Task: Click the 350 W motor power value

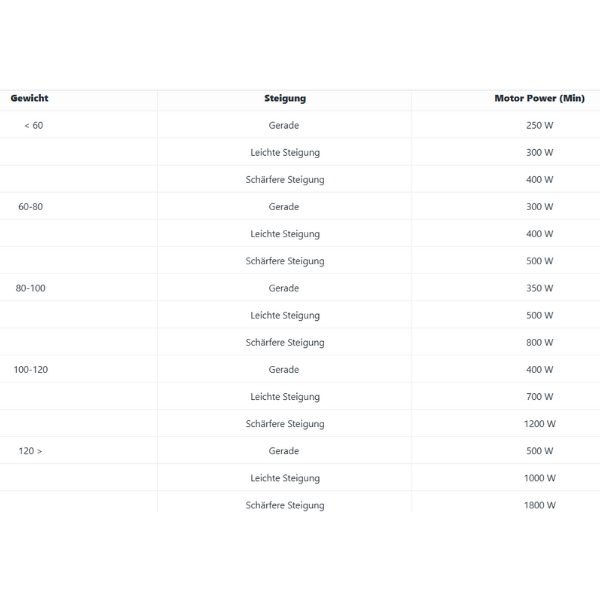Action: click(540, 288)
